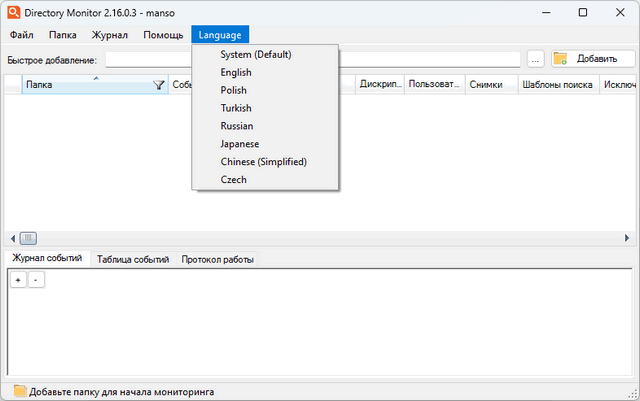The width and height of the screenshot is (640, 401).
Task: Choose Russian language option
Action: (265, 126)
